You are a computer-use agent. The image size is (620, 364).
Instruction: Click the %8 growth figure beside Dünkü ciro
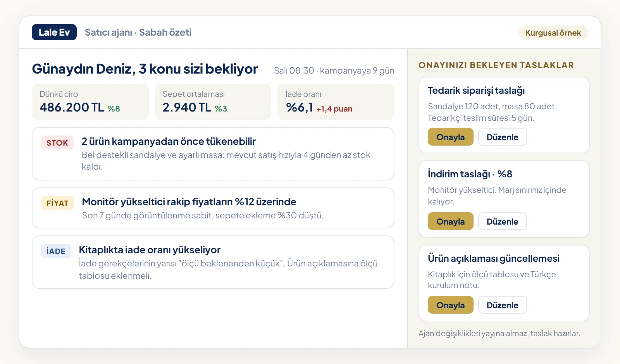[114, 109]
